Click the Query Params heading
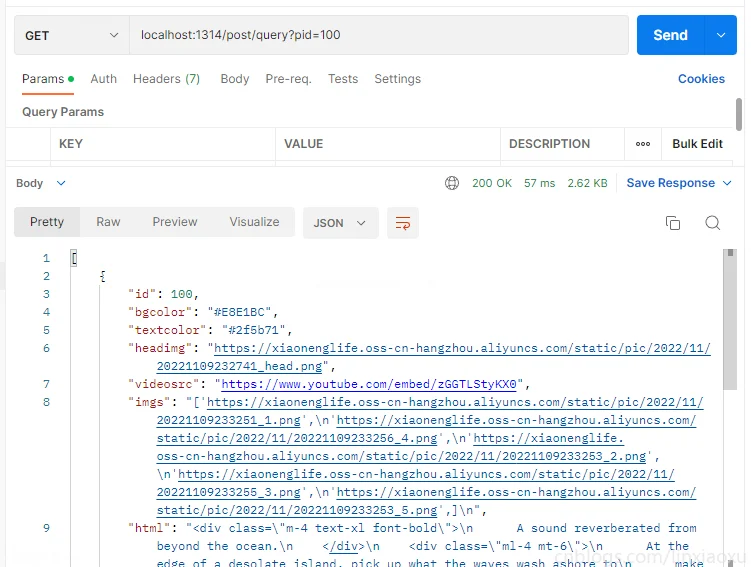This screenshot has width=751, height=567. (x=63, y=112)
